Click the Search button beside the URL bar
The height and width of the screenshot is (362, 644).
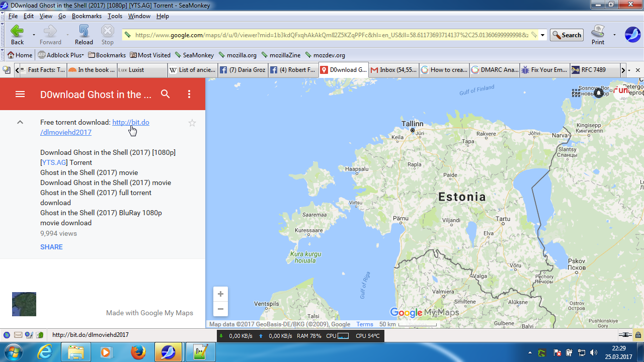click(x=567, y=35)
